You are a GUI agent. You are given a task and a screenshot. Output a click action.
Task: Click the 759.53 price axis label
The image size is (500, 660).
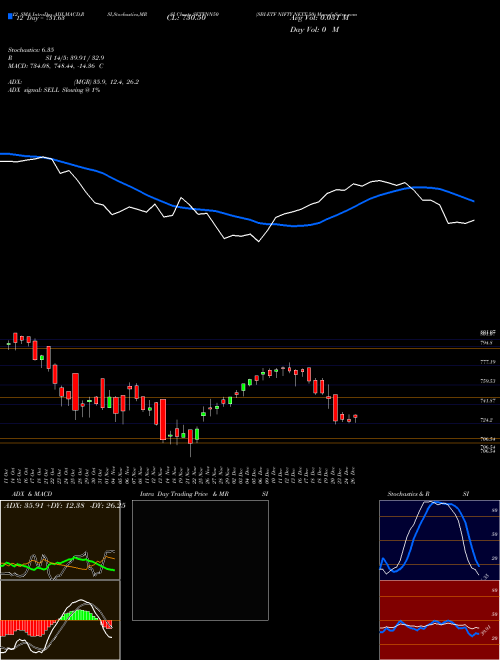488,381
